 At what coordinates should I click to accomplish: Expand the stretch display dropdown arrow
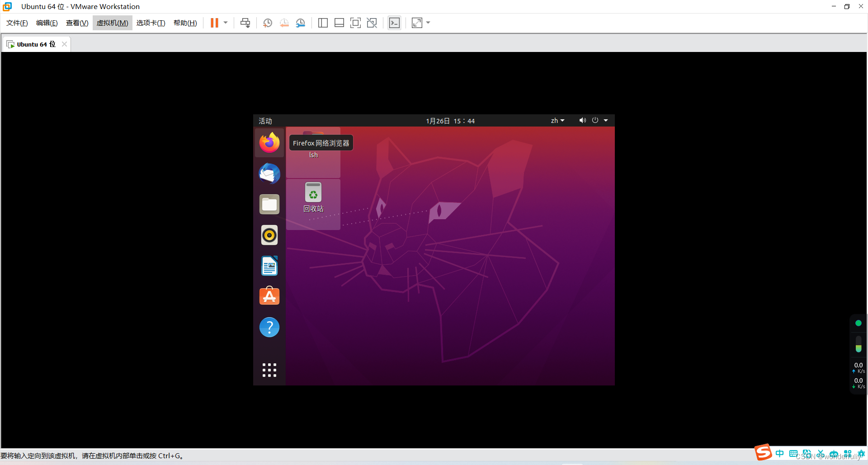coord(428,23)
